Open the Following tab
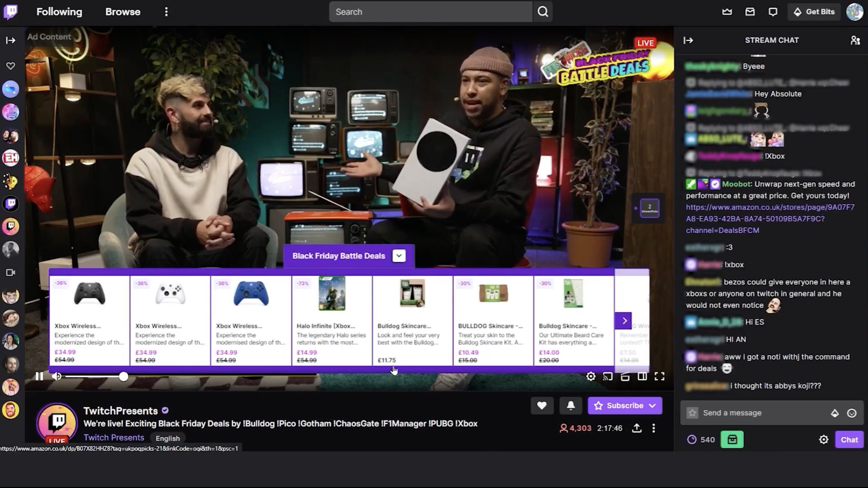868x488 pixels. 59,12
